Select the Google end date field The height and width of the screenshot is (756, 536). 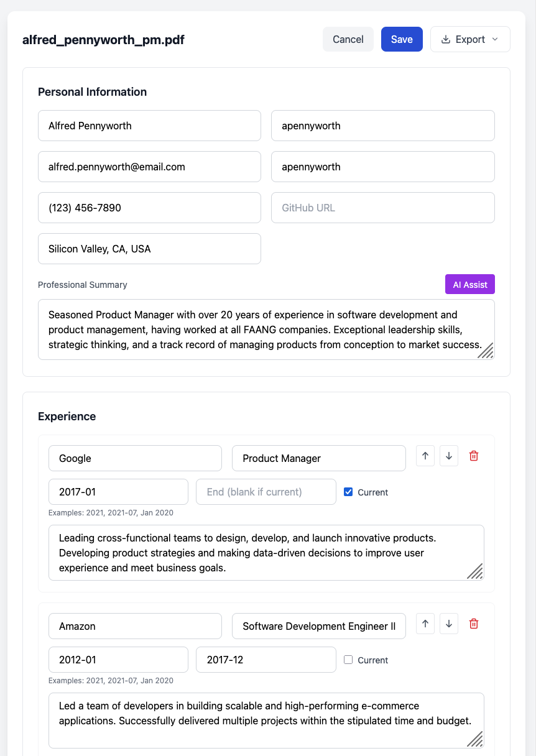(x=266, y=492)
